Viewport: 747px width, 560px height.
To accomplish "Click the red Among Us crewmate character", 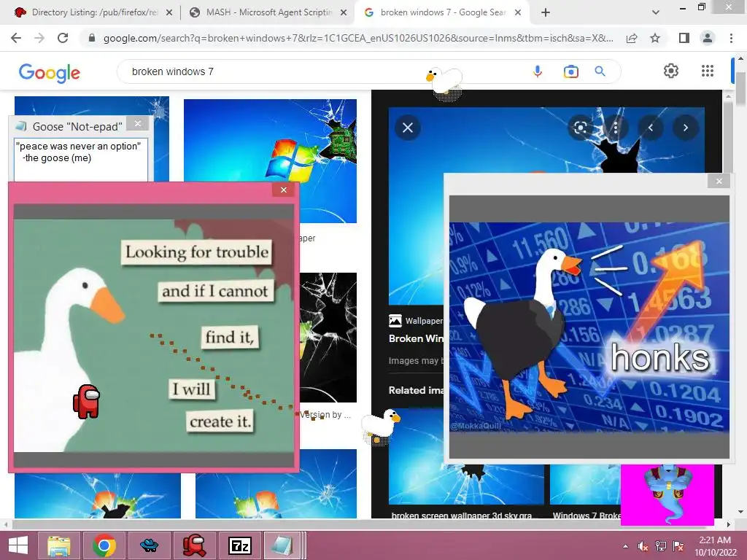I will pyautogui.click(x=87, y=402).
